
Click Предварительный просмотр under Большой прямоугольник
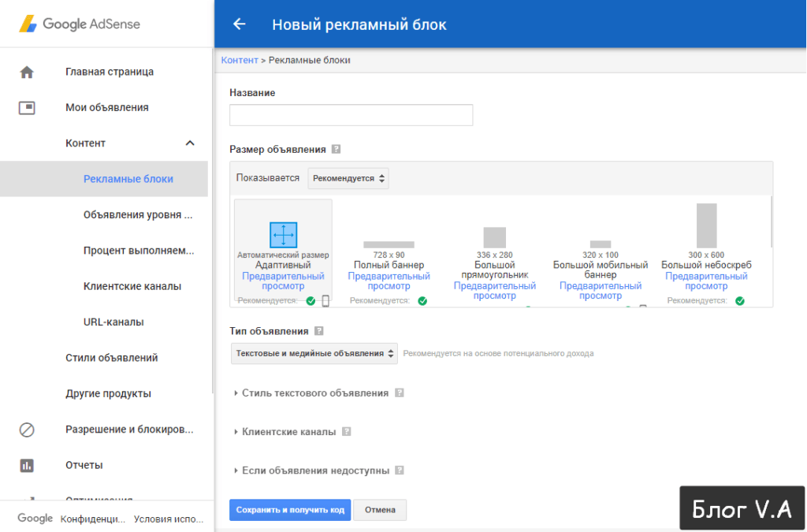[x=495, y=291]
